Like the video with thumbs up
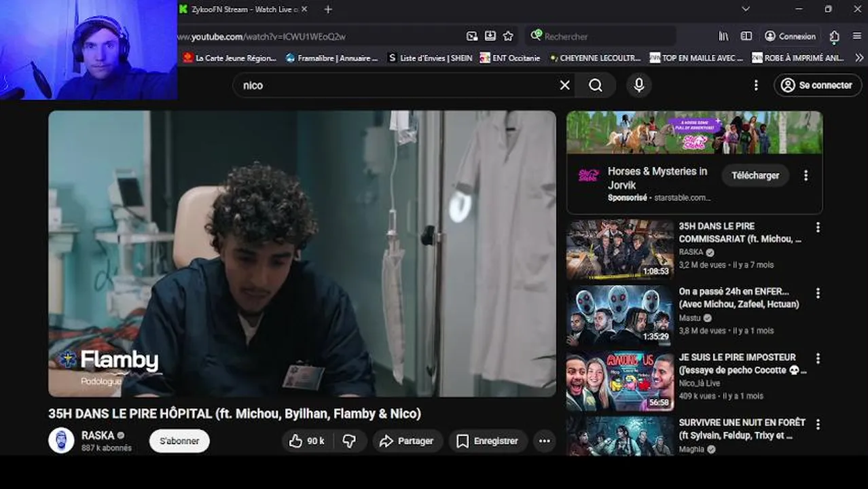Image resolution: width=868 pixels, height=489 pixels. (307, 441)
